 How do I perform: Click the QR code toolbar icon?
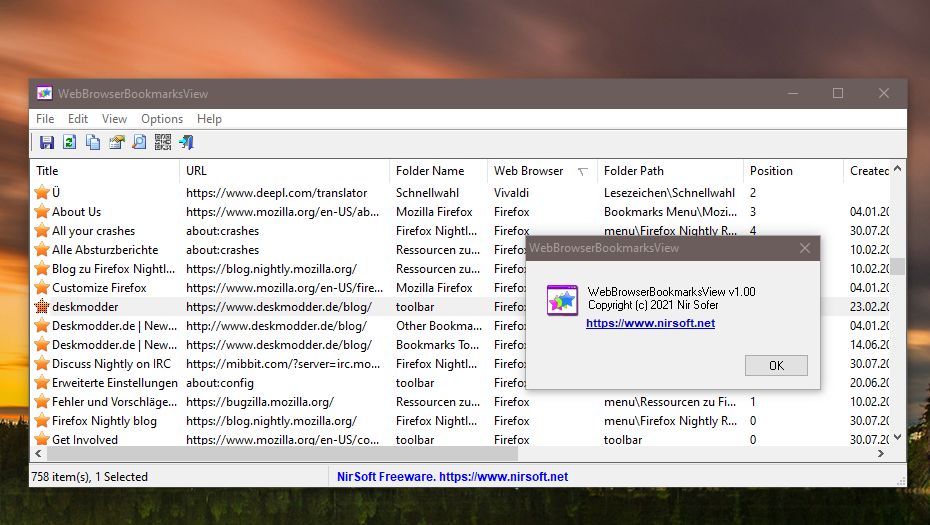tap(162, 142)
